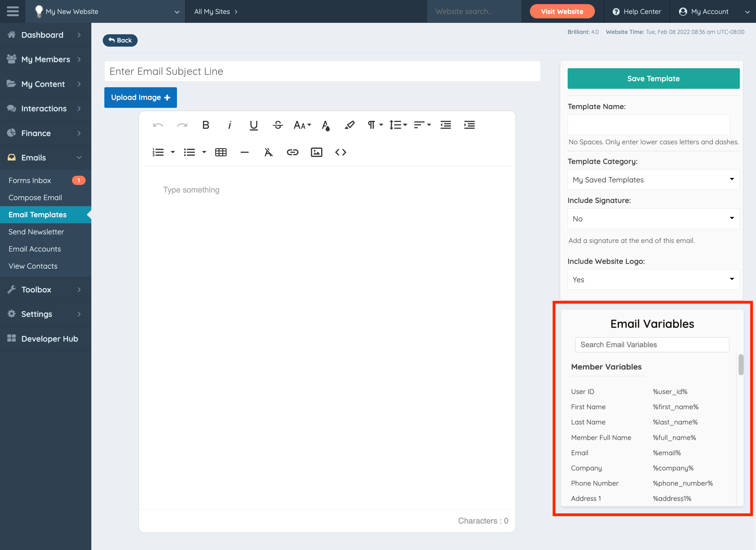The image size is (756, 550).
Task: Open the insert image icon in toolbar
Action: 316,152
